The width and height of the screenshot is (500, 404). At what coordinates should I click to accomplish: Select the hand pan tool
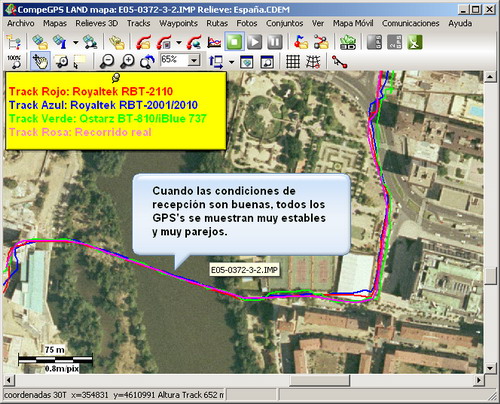click(x=40, y=62)
